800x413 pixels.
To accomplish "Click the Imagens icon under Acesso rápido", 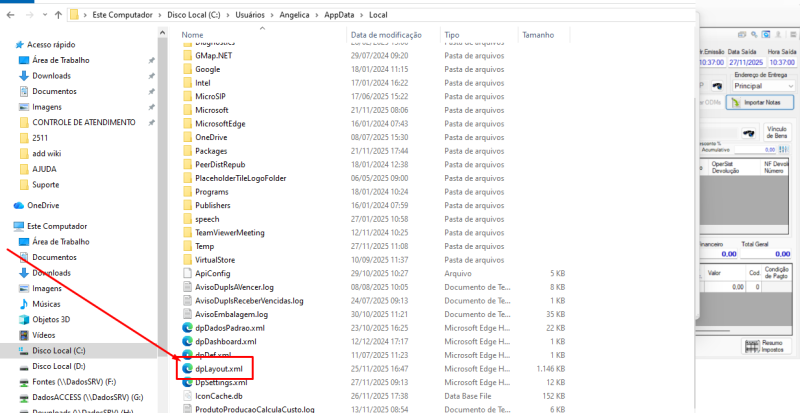I will tap(23, 107).
